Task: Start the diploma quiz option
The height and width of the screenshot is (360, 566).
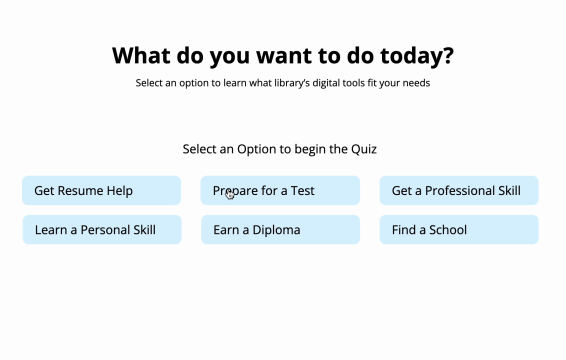Action: coord(280,230)
